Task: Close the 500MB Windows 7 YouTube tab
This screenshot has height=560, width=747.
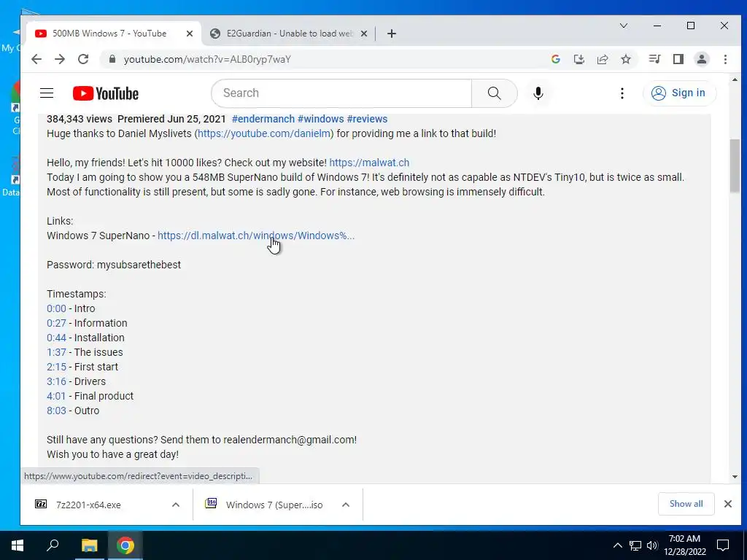Action: coord(189,34)
